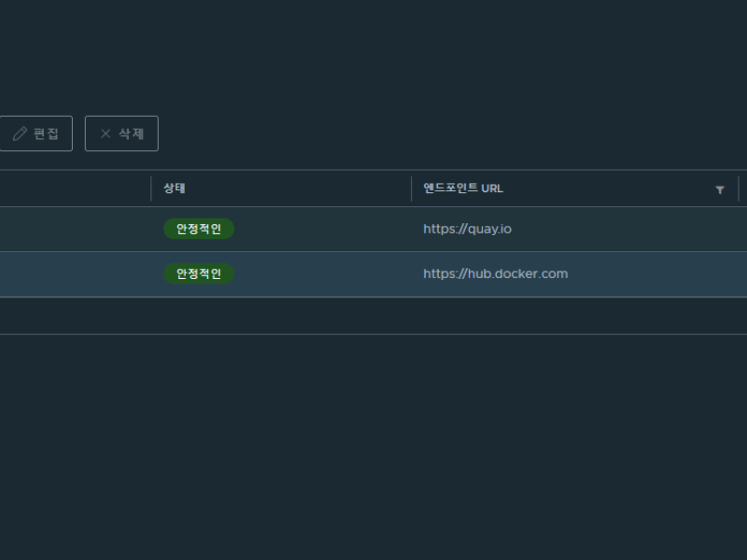
Task: Click the 삭제 (delete) button
Action: point(121,133)
